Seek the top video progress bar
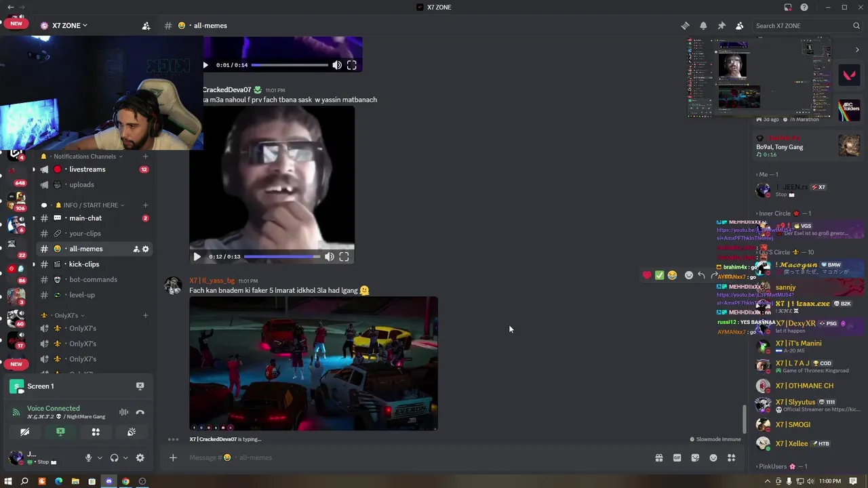 coord(290,65)
